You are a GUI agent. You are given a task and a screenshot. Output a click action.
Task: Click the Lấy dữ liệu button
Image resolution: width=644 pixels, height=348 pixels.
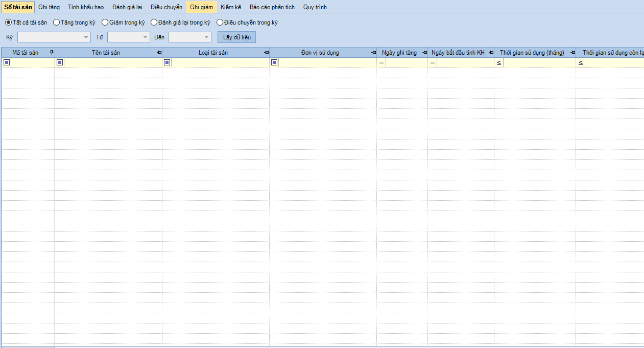click(x=236, y=37)
